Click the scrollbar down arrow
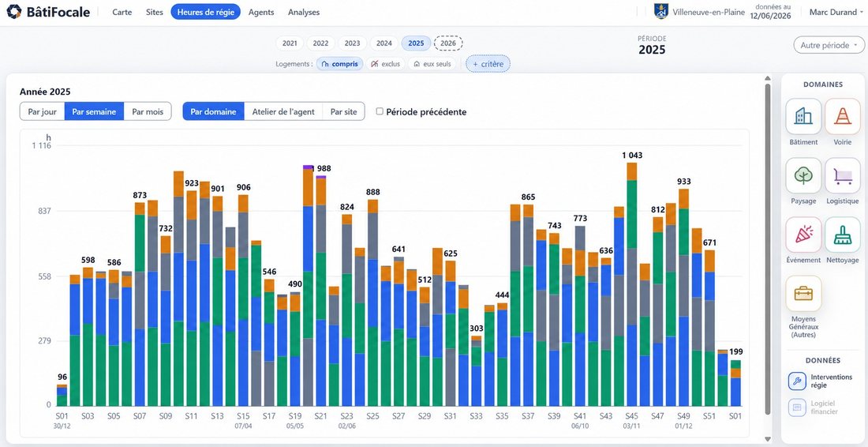The width and height of the screenshot is (868, 447). click(x=767, y=439)
